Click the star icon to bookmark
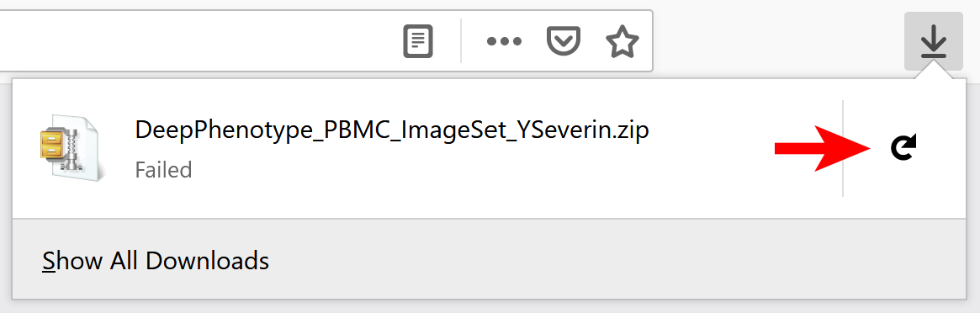The height and width of the screenshot is (313, 980). (x=622, y=42)
